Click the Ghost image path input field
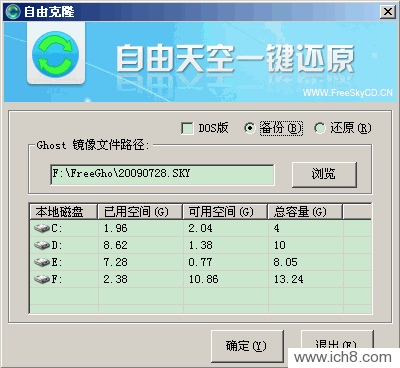Image resolution: width=400 pixels, height=368 pixels. 162,174
